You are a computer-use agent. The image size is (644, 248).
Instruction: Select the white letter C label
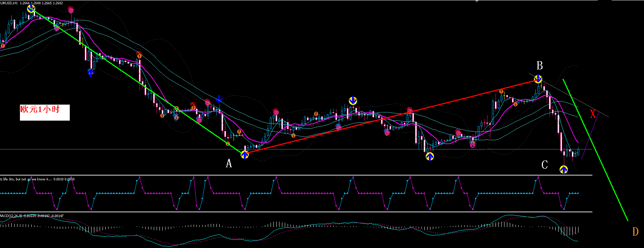(x=545, y=164)
